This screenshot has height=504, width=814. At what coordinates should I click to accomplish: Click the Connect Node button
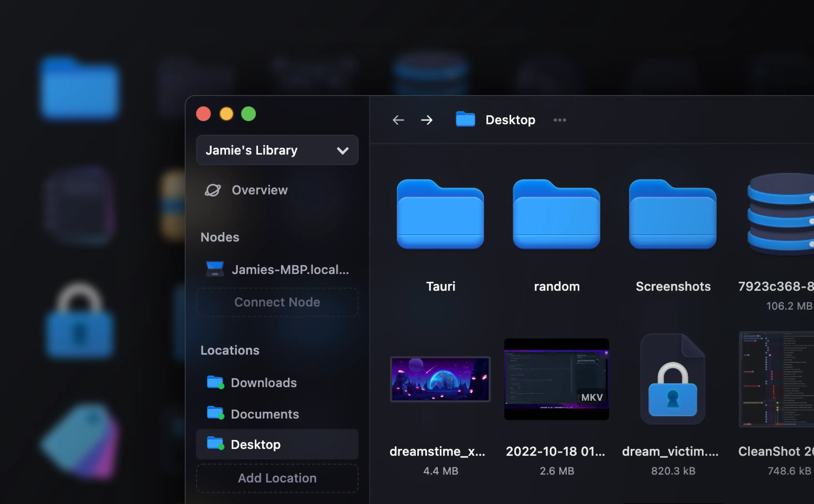[x=277, y=302]
